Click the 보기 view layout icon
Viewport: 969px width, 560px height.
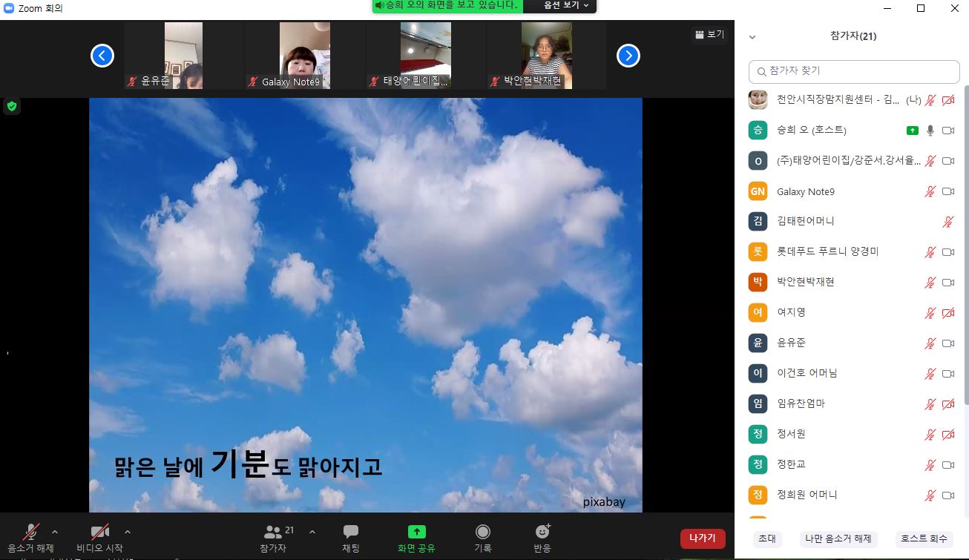[x=709, y=35]
